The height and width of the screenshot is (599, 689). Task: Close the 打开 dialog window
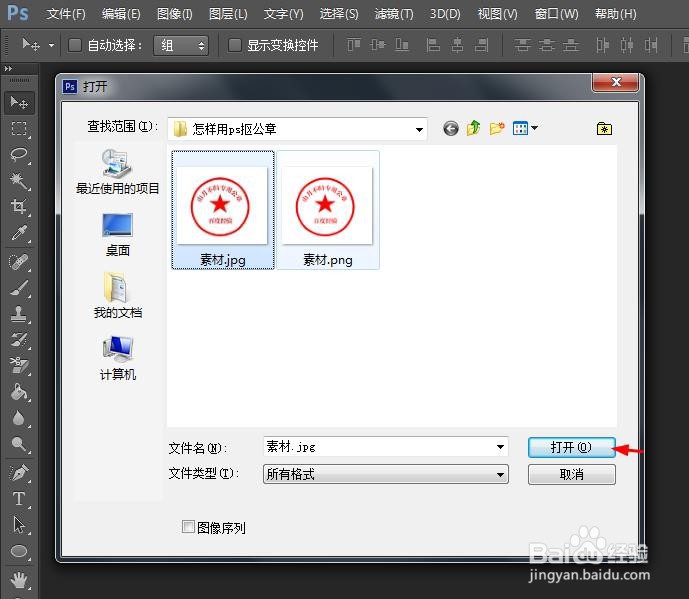click(615, 82)
